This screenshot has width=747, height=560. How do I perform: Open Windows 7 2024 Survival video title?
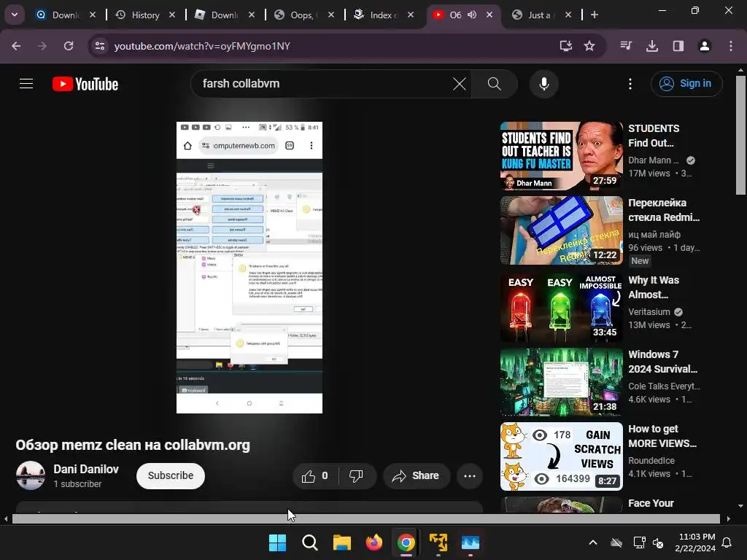(x=662, y=362)
